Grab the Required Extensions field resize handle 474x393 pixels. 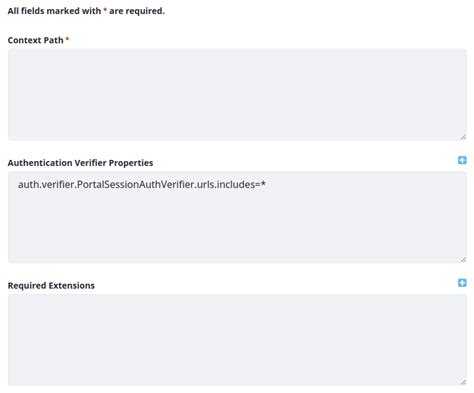463,382
